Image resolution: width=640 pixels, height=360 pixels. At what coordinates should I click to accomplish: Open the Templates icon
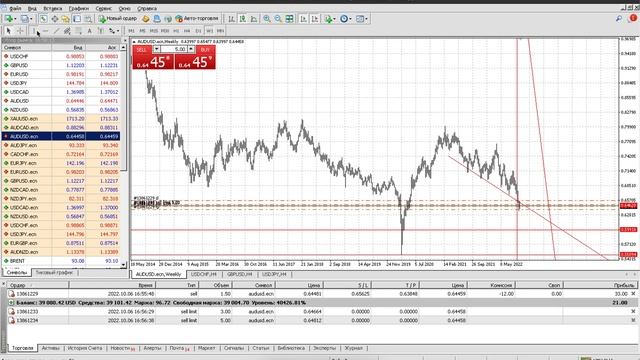pos(360,19)
